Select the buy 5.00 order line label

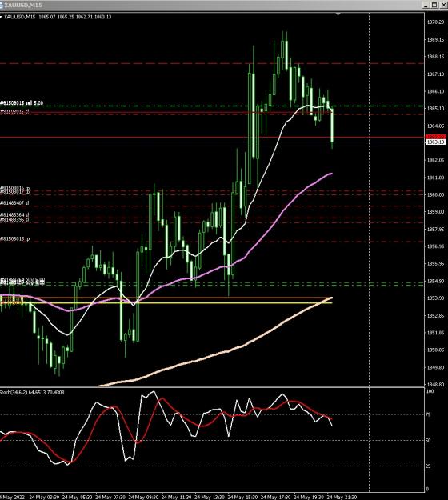coord(22,281)
